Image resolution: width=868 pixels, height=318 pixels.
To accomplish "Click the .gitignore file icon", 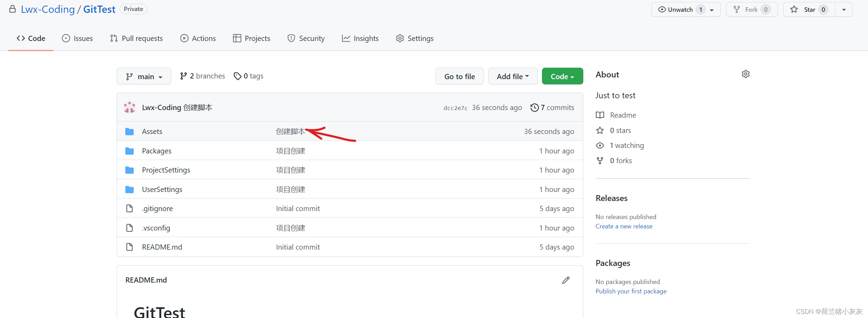I will click(x=130, y=208).
